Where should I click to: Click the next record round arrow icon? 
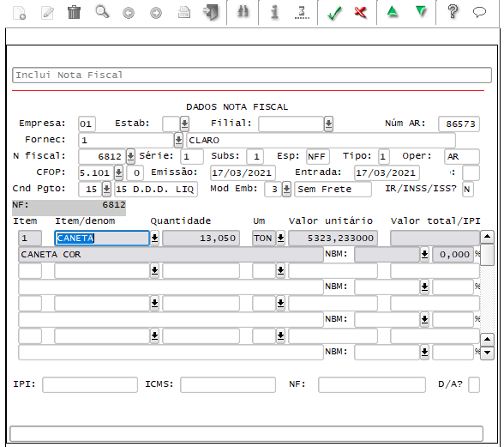click(156, 13)
